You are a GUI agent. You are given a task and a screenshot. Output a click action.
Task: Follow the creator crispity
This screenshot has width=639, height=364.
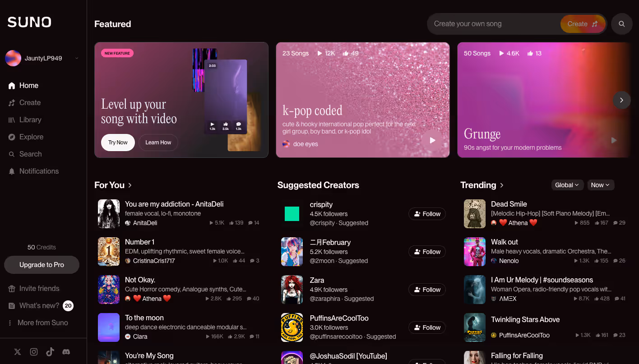coord(427,213)
